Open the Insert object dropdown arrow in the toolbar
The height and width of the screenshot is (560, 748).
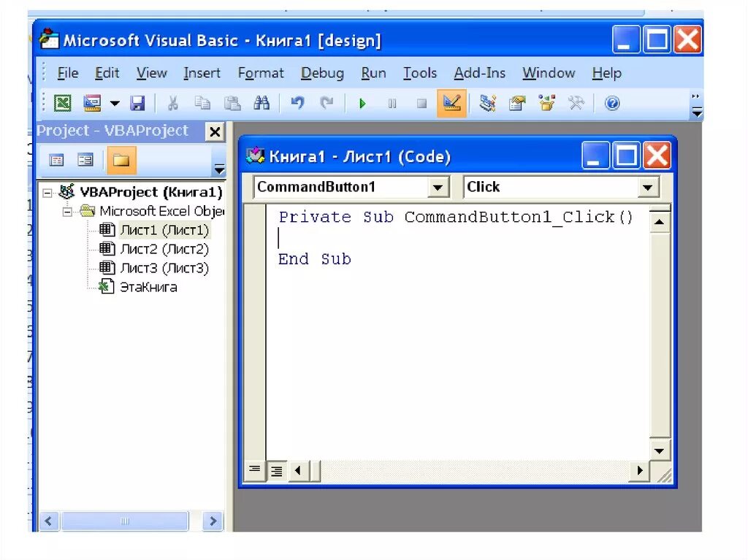pos(115,103)
